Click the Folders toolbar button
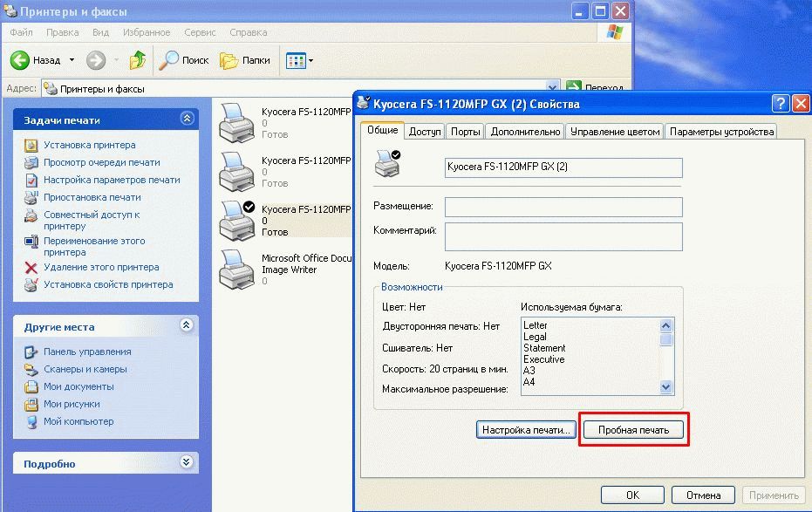The width and height of the screenshot is (812, 512). point(245,60)
